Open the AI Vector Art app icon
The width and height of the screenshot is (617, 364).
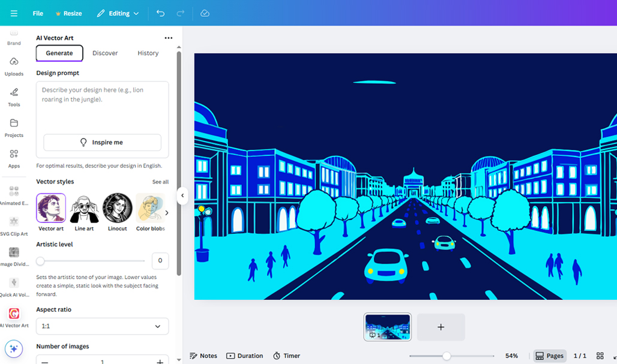pos(14,314)
